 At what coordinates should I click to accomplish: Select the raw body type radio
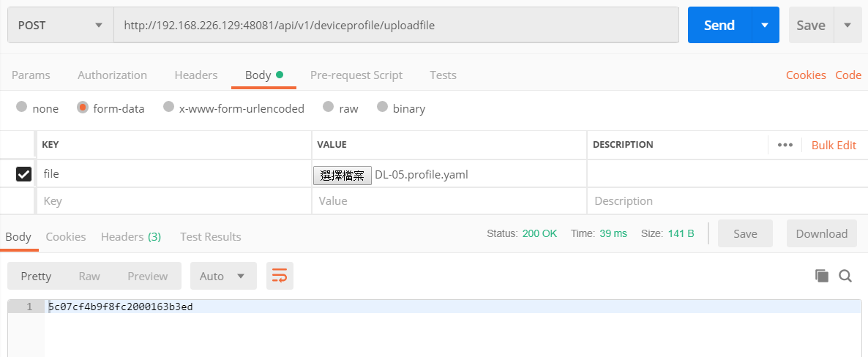329,108
